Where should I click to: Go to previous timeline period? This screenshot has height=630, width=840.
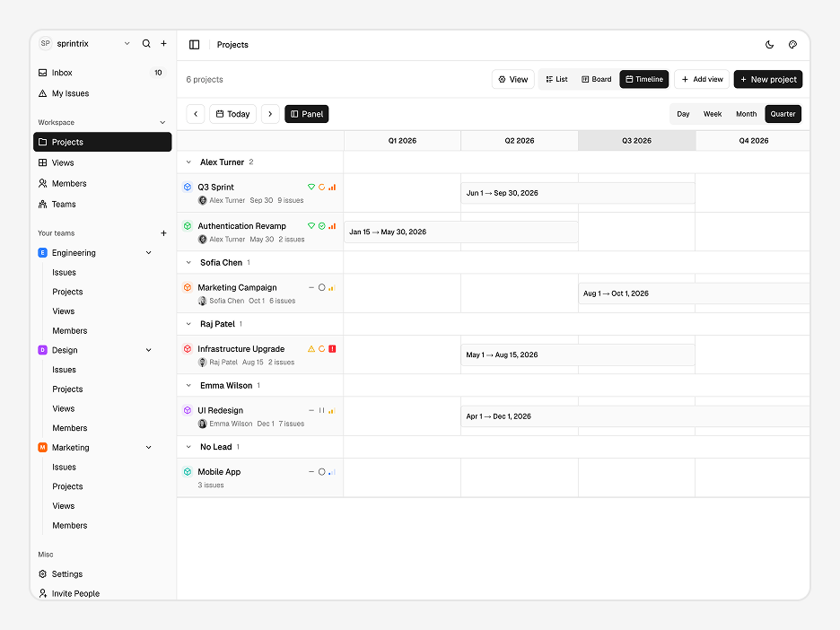click(196, 114)
